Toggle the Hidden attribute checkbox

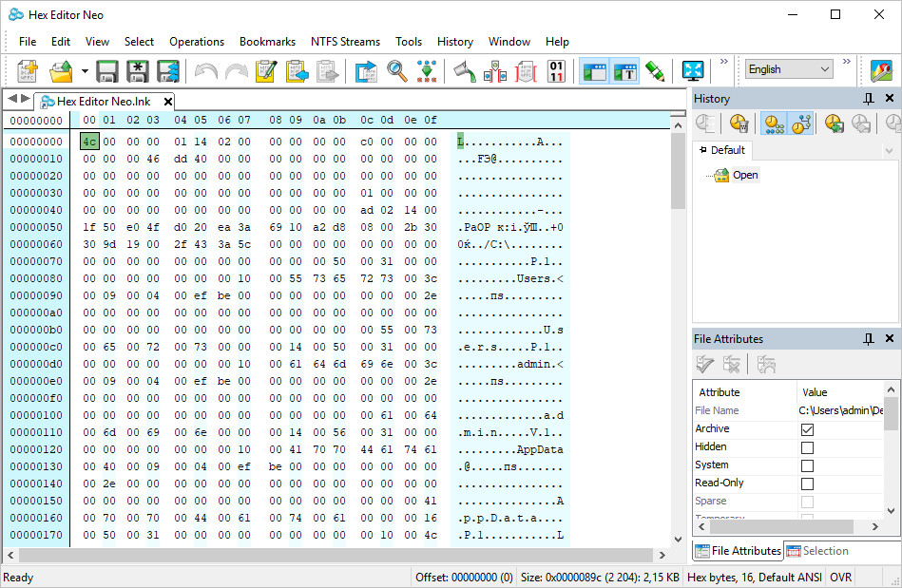point(807,447)
